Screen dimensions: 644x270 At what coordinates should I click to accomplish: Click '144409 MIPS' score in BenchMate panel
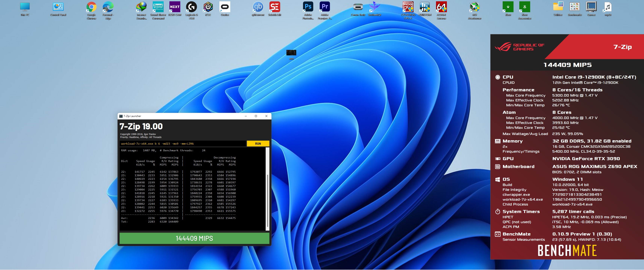[567, 65]
